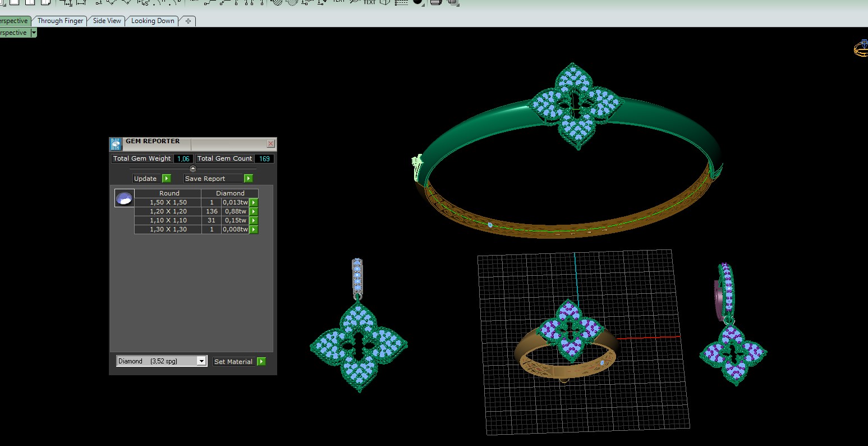Click the Update label button

145,179
